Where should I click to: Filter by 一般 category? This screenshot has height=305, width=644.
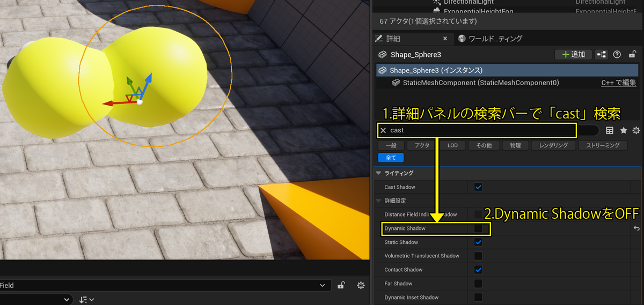(391, 145)
